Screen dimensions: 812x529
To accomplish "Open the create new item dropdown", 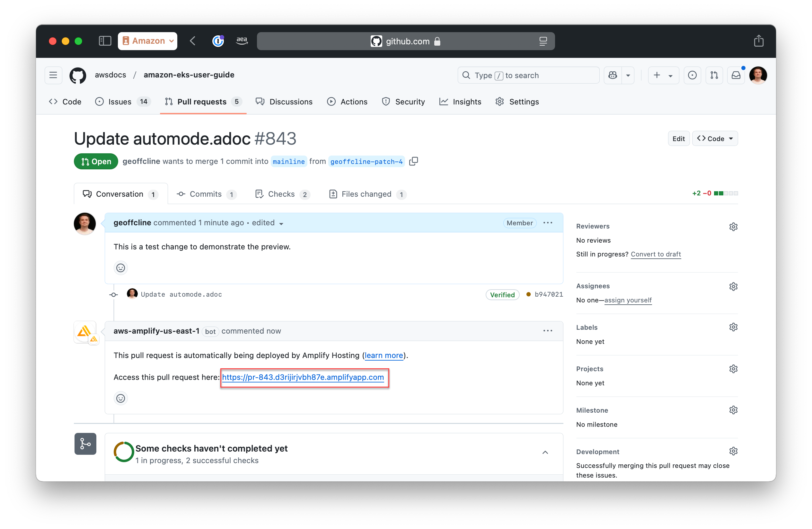I will click(663, 75).
